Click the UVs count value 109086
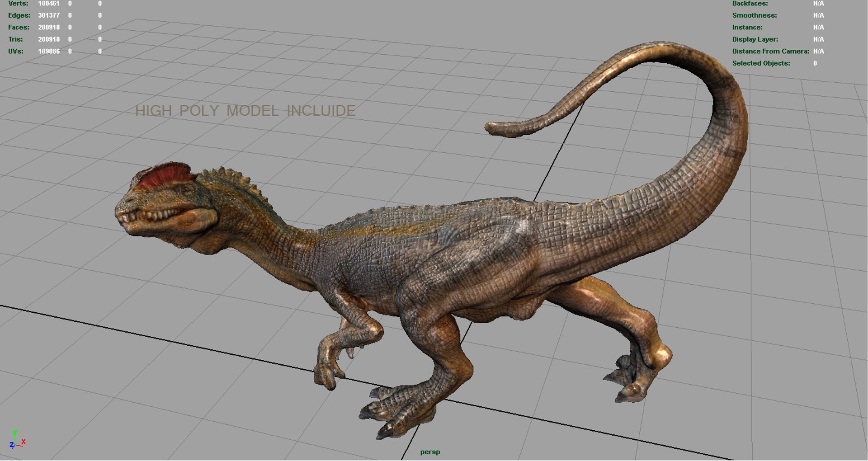 coord(49,51)
